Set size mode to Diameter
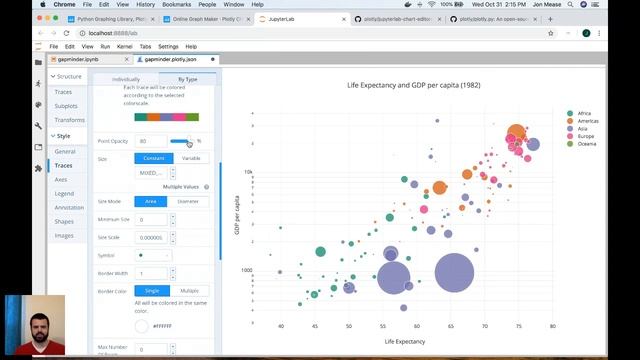The width and height of the screenshot is (640, 360). [188, 201]
